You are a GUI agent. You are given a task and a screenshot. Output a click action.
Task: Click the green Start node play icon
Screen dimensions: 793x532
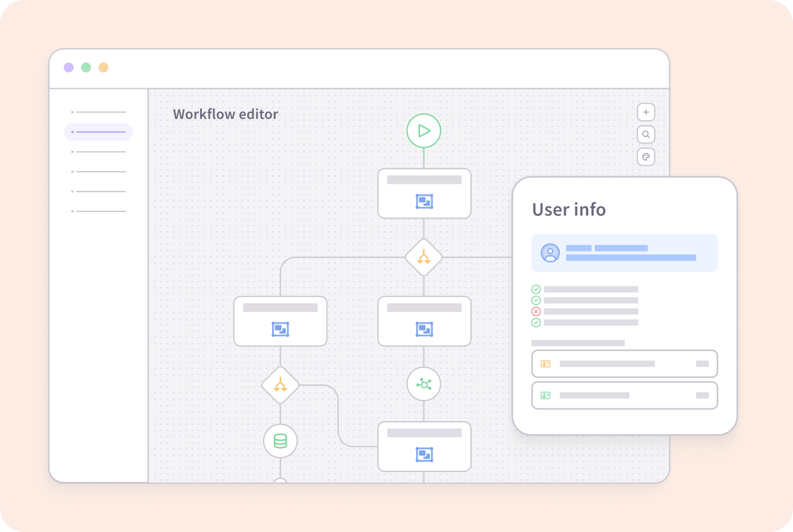[424, 131]
